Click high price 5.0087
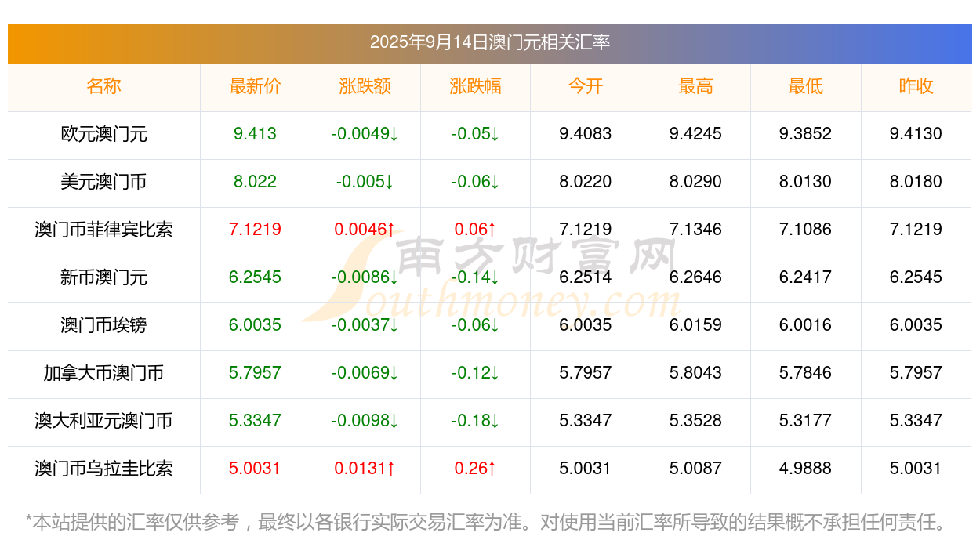 click(695, 469)
